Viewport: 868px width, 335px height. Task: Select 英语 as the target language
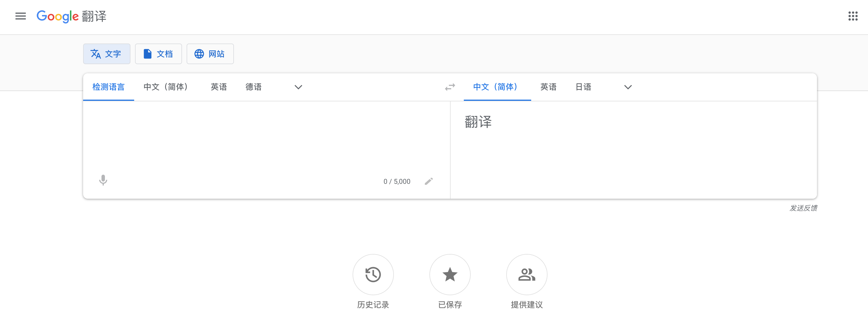coord(548,87)
